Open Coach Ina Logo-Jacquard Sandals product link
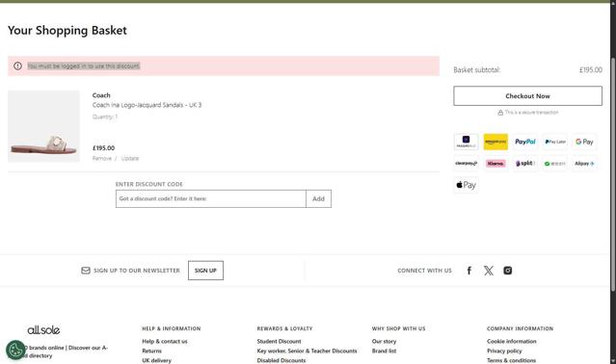Screen dimensions: 616x364 click(147, 105)
